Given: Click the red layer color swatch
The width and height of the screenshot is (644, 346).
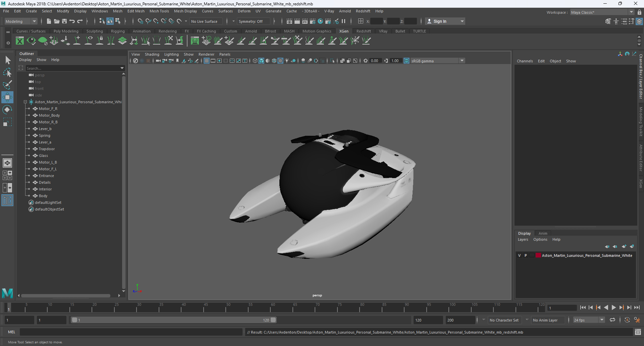Looking at the screenshot, I should [x=538, y=255].
